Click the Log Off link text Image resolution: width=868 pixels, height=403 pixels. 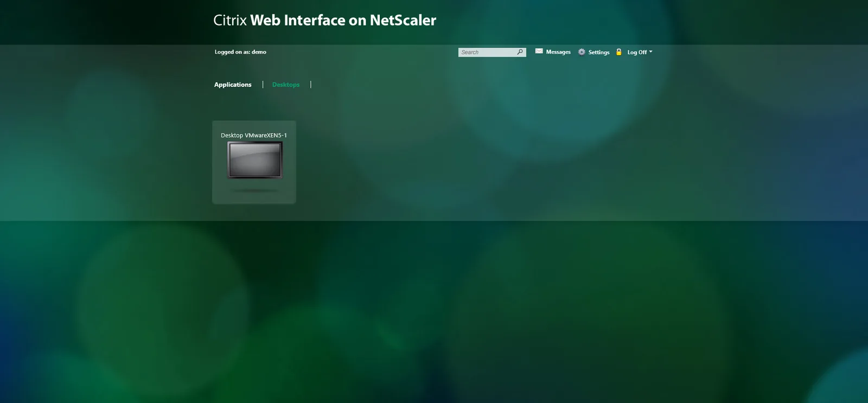pos(637,53)
